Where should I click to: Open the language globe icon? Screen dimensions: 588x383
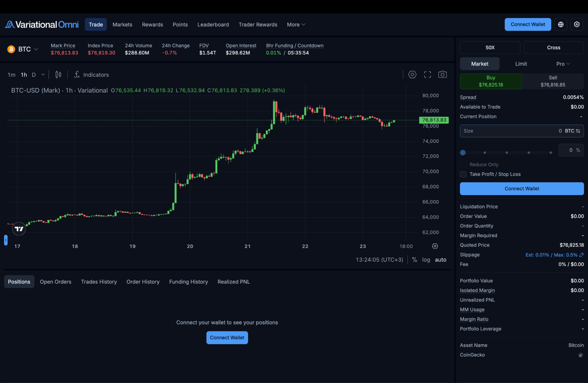pos(561,24)
